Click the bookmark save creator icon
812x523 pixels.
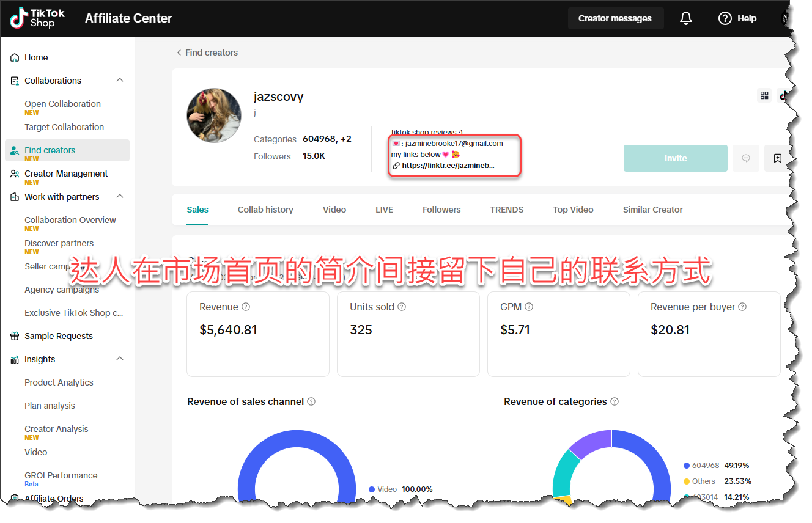coord(777,158)
